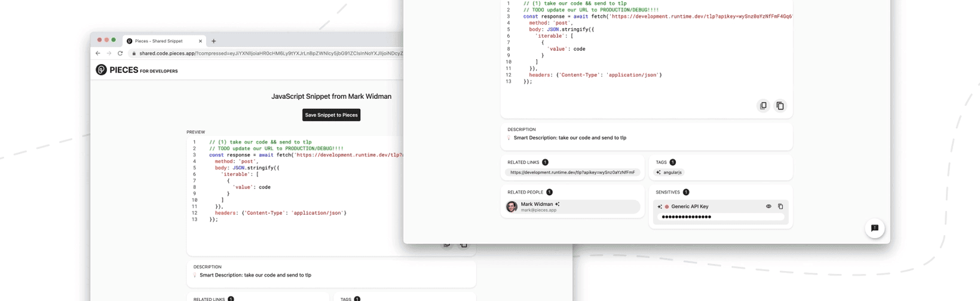Image resolution: width=980 pixels, height=301 pixels.
Task: Click the lock icon in address bar
Action: tap(134, 53)
